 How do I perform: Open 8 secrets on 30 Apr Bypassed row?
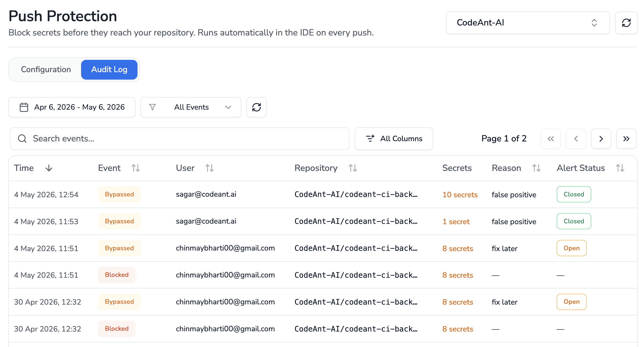[458, 302]
